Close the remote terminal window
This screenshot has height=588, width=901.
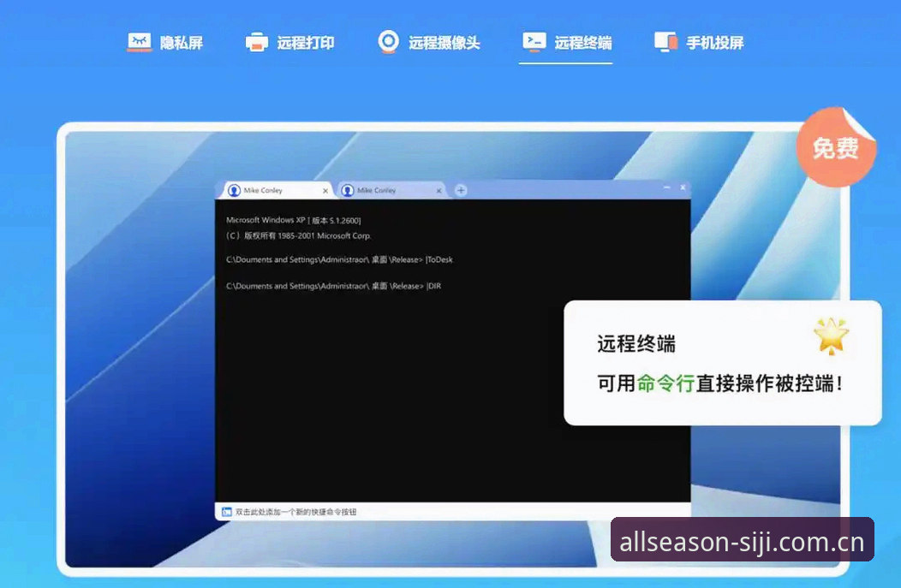(683, 187)
